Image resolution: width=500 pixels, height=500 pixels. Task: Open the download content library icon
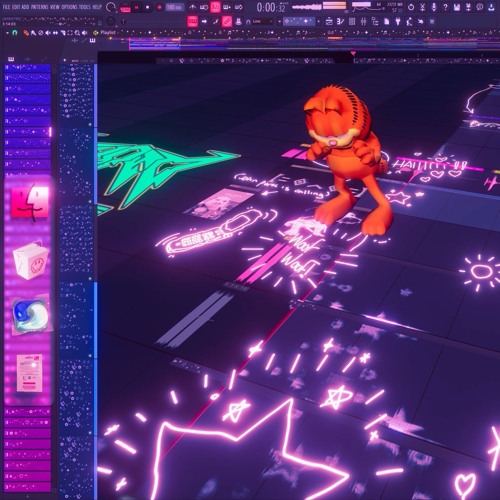point(491,7)
